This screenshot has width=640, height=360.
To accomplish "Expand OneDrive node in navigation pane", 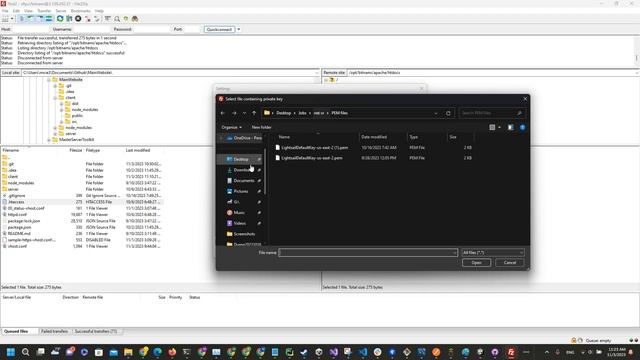I will pyautogui.click(x=221, y=138).
